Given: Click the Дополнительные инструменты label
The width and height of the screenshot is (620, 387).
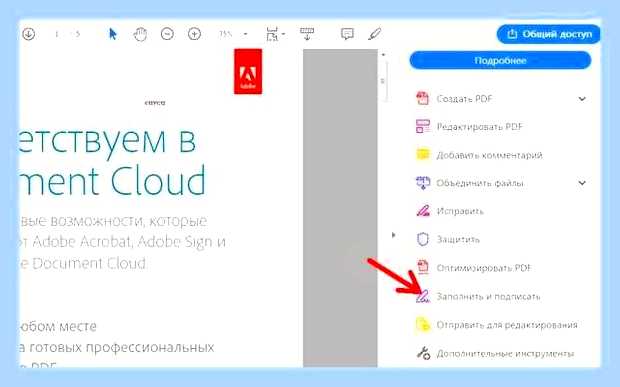Looking at the screenshot, I should pyautogui.click(x=505, y=353).
